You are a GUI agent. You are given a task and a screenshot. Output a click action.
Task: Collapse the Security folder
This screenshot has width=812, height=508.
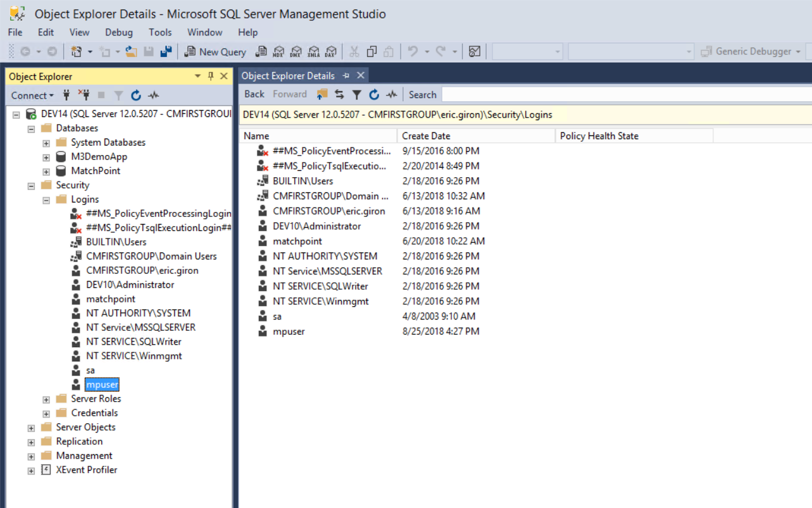31,185
